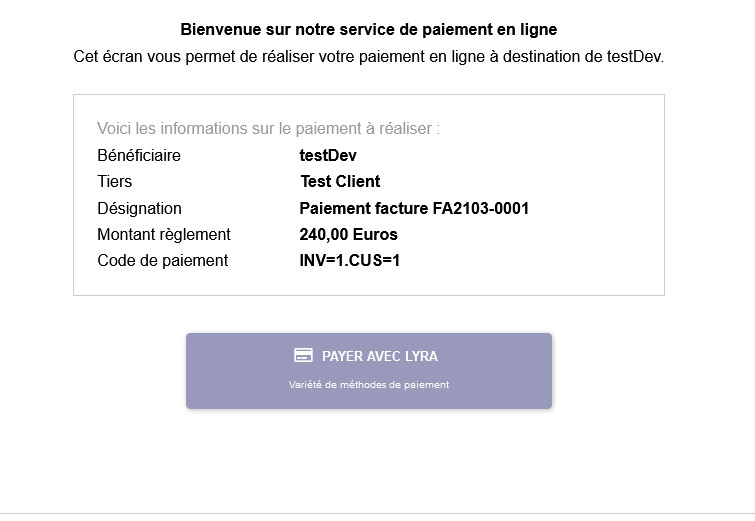Select the "Paiement facture FA2103-0001" text
The width and height of the screenshot is (755, 521).
(414, 209)
